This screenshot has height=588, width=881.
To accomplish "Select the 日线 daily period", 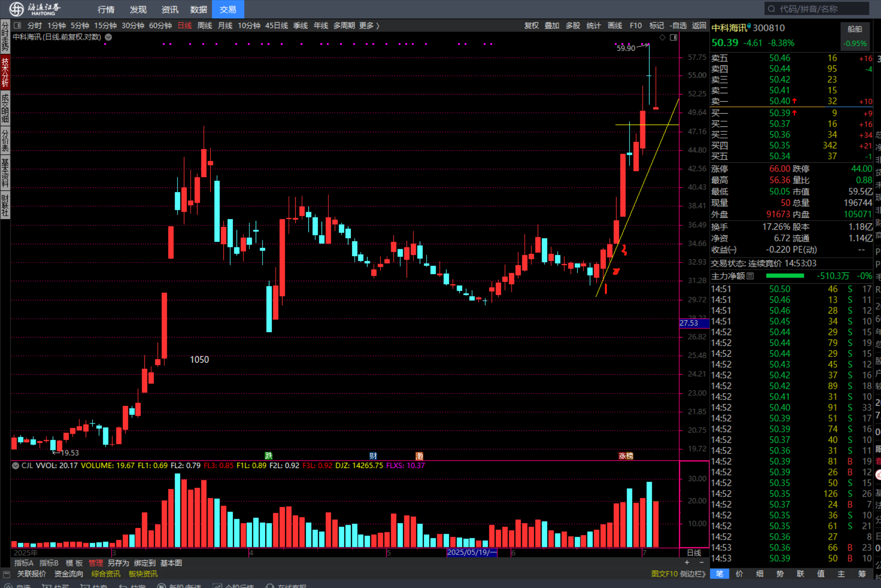I will (x=184, y=26).
